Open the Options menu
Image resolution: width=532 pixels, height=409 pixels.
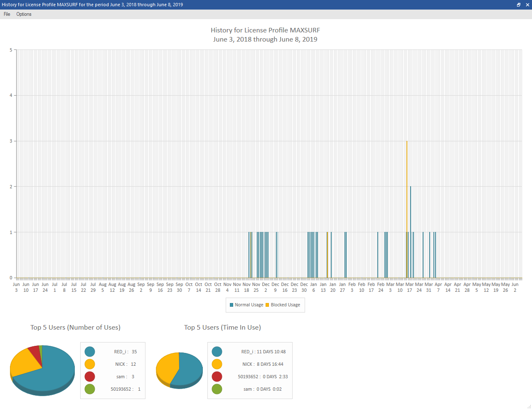click(24, 14)
